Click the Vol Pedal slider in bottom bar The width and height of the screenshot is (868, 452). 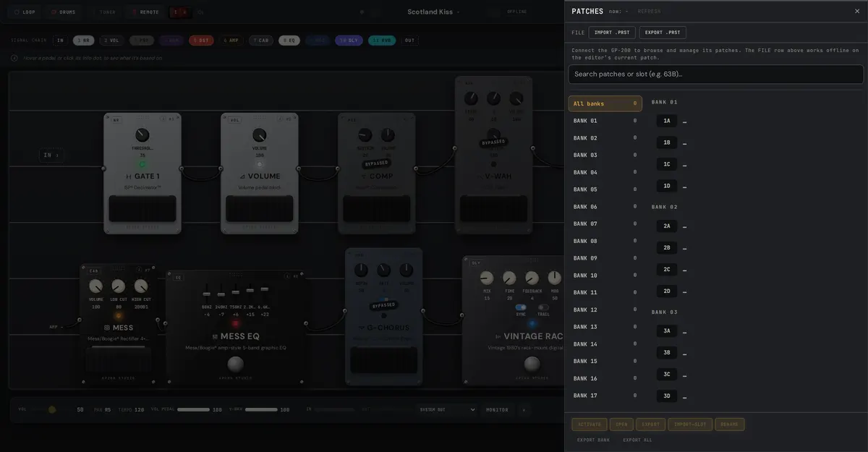(x=193, y=409)
